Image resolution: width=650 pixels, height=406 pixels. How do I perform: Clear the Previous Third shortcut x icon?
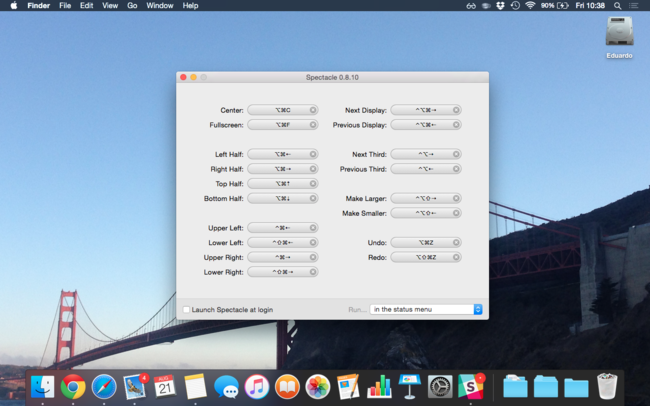(x=456, y=169)
